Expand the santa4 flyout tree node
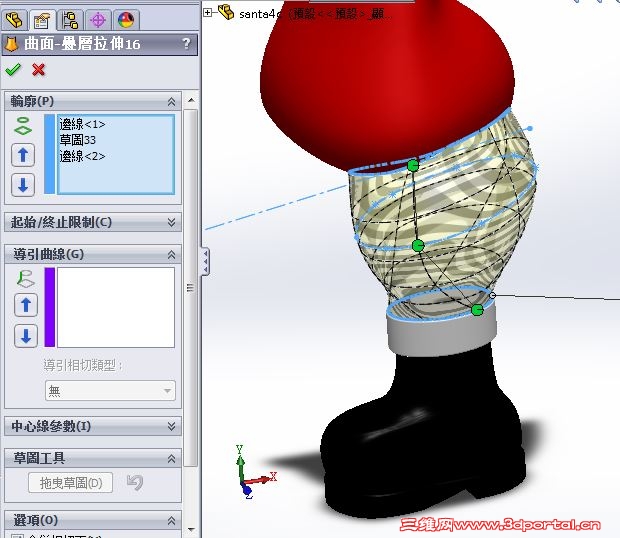The image size is (620, 538). pyautogui.click(x=207, y=13)
